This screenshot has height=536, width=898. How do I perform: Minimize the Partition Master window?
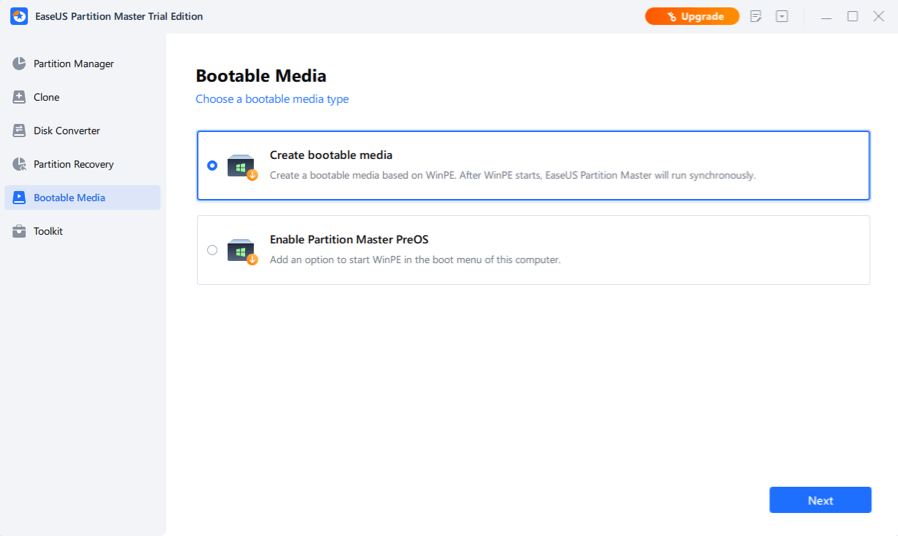tap(826, 17)
